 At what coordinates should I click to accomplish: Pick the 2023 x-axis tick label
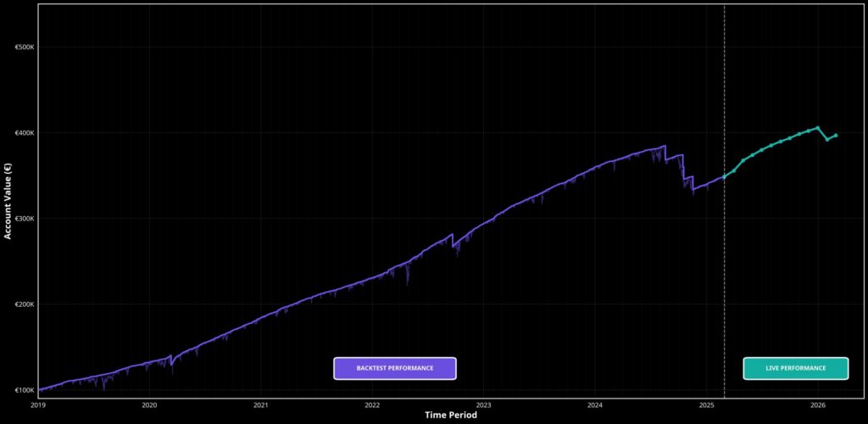[x=483, y=405]
